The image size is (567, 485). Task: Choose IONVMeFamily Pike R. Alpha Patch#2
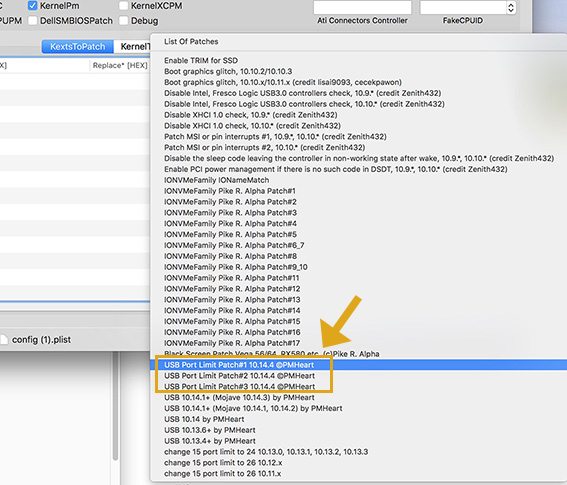pos(359,201)
